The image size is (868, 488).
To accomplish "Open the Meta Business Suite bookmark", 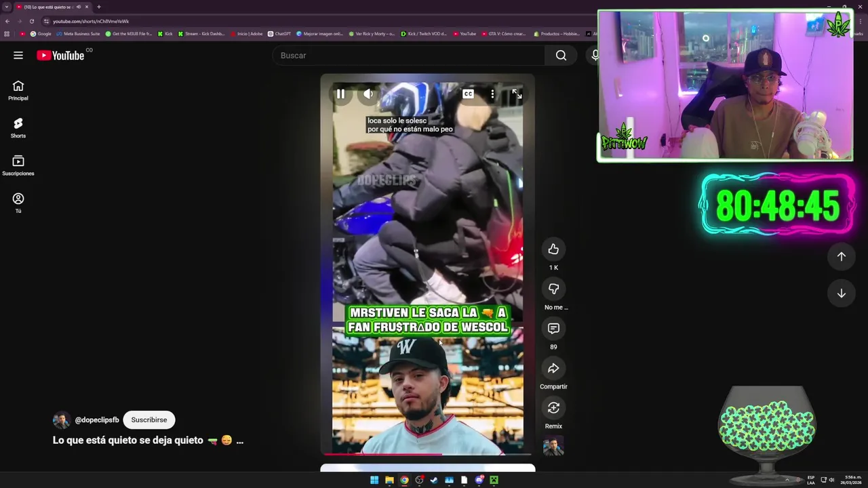I will pos(78,33).
